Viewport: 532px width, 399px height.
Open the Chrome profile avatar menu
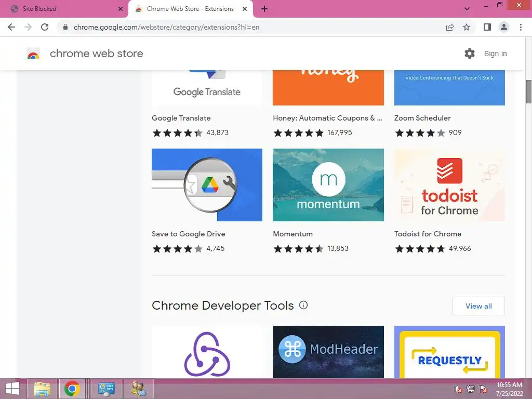(504, 27)
